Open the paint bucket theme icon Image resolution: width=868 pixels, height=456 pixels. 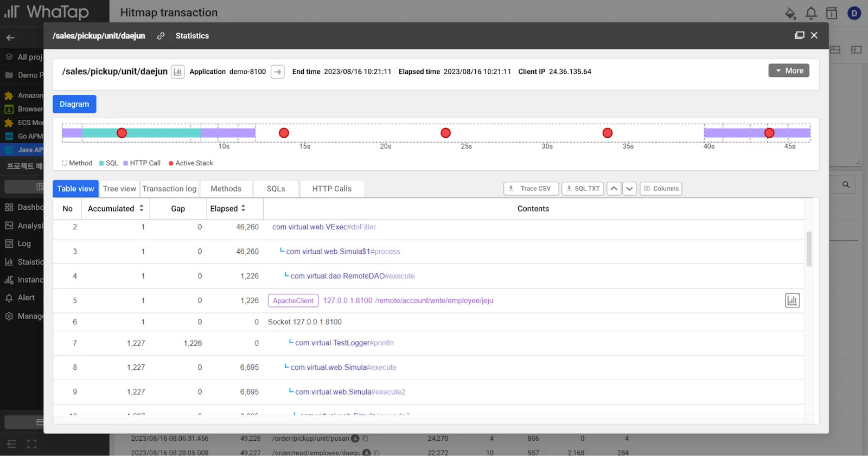tap(790, 13)
